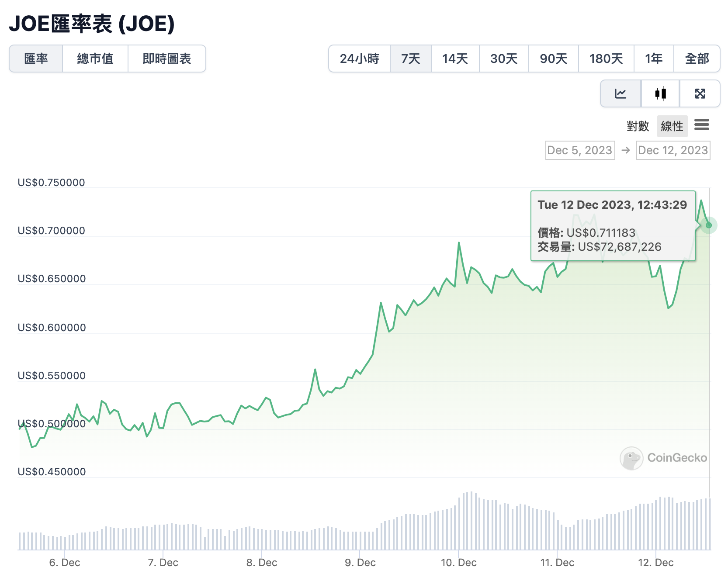
Task: Switch to the 總市值 tab
Action: coord(95,59)
